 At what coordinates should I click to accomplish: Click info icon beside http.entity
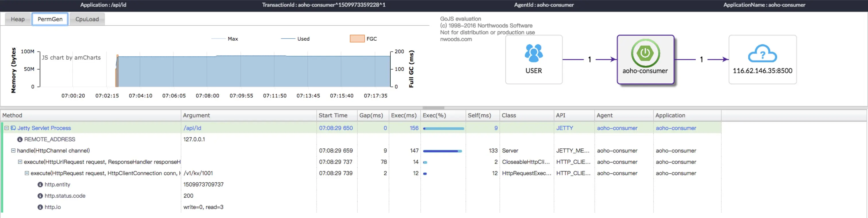click(x=40, y=184)
